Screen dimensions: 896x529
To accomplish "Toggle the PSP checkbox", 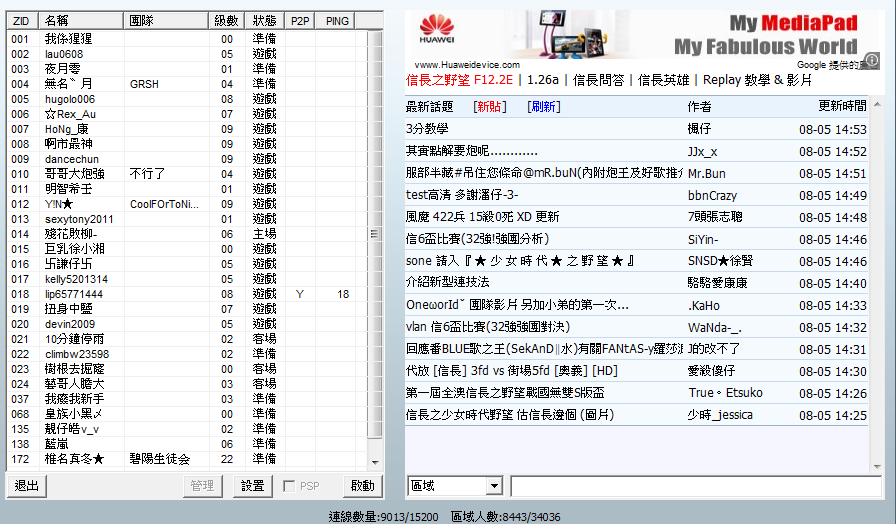I will pyautogui.click(x=289, y=486).
